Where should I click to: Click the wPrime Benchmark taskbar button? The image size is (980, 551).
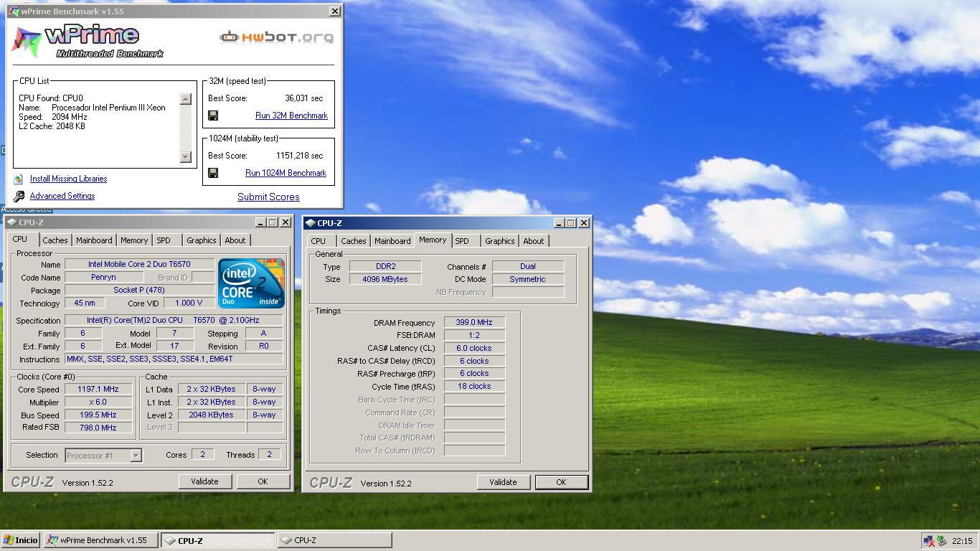tap(100, 540)
